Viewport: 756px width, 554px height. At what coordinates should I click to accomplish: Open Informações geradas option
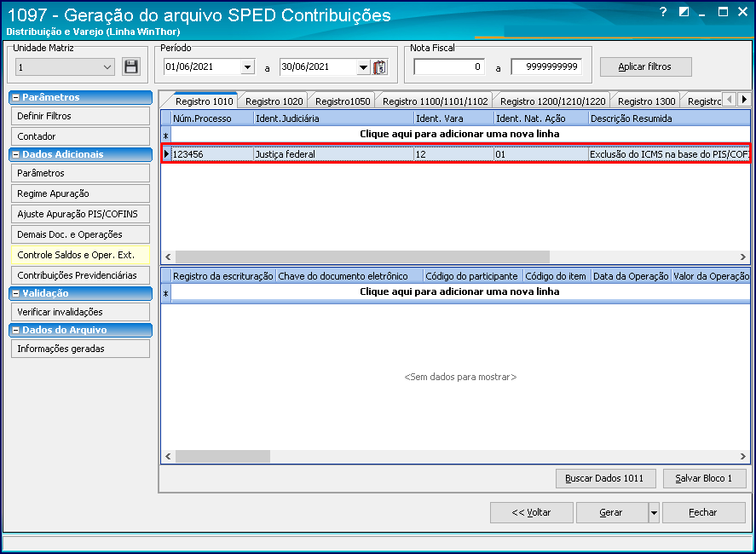tap(80, 349)
